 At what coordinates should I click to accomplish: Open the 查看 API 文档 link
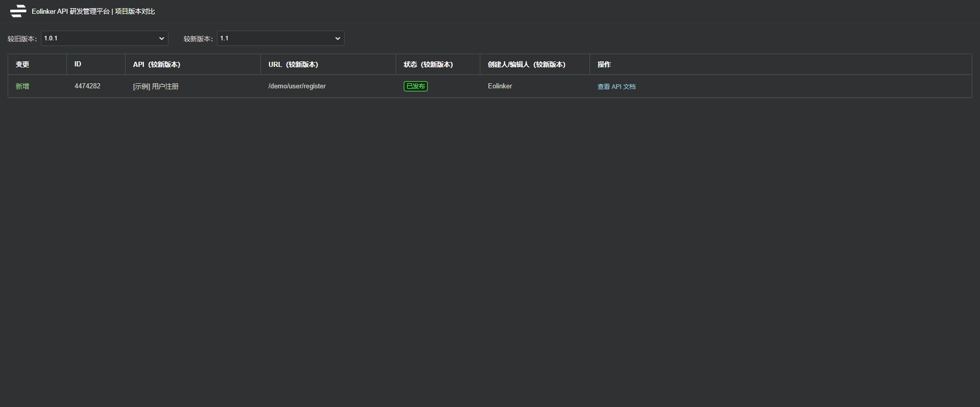(617, 87)
